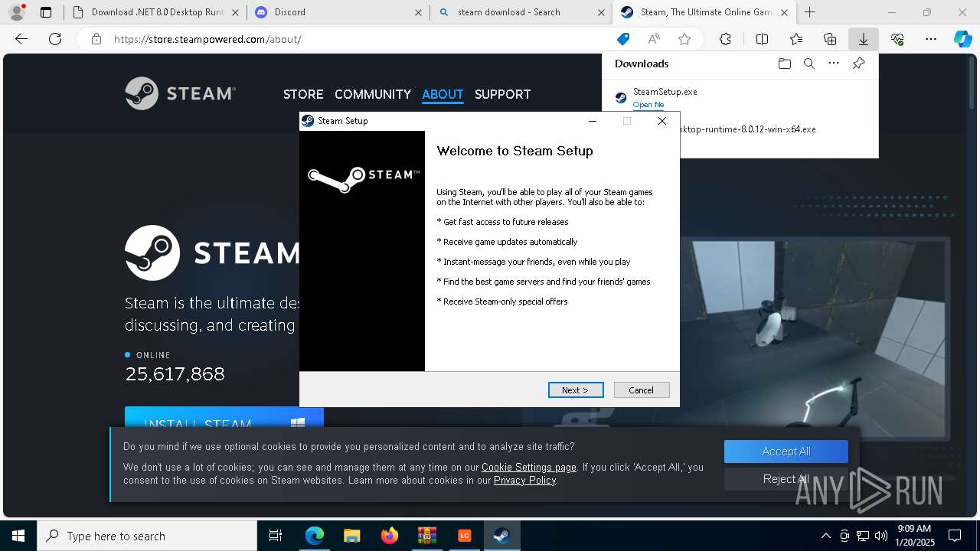Viewport: 980px width, 551px height.
Task: Open Cookie Settings page link
Action: coord(528,467)
